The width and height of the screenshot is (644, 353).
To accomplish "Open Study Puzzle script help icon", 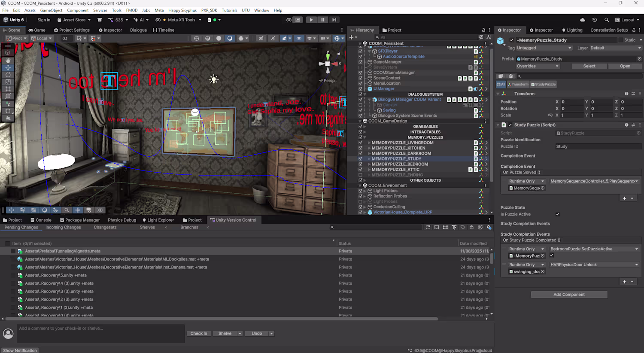I will click(x=626, y=125).
